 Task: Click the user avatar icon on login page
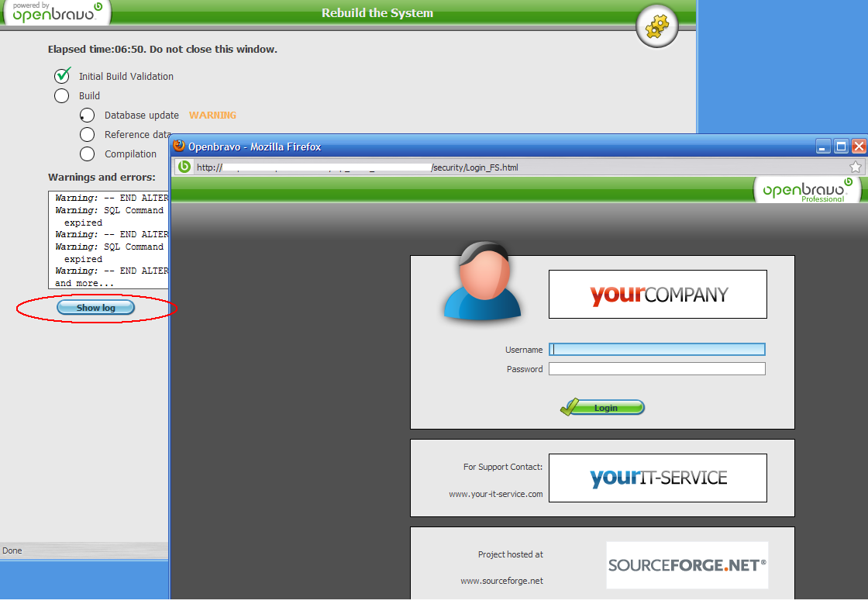point(483,281)
